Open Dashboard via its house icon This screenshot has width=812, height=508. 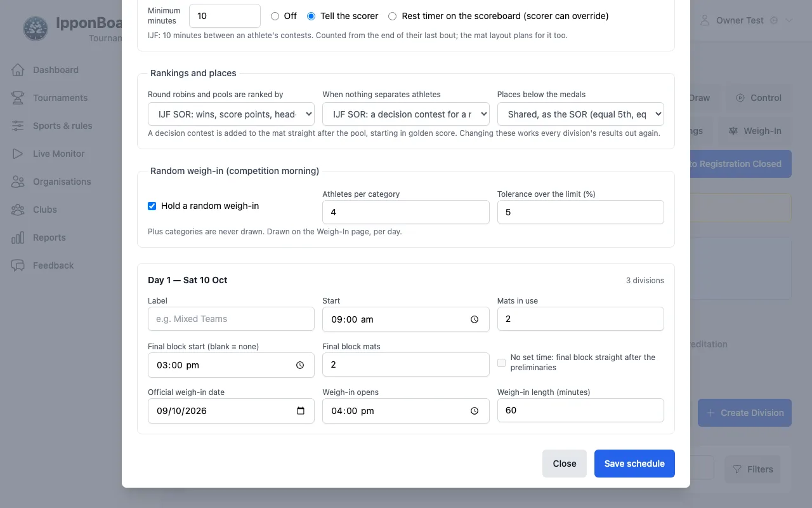(x=18, y=70)
